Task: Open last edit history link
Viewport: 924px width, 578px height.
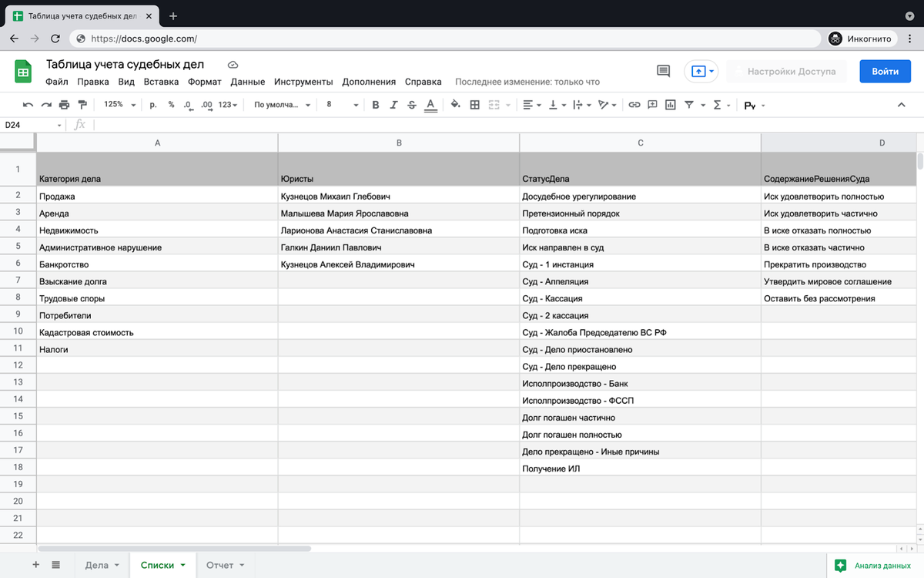Action: (x=527, y=82)
